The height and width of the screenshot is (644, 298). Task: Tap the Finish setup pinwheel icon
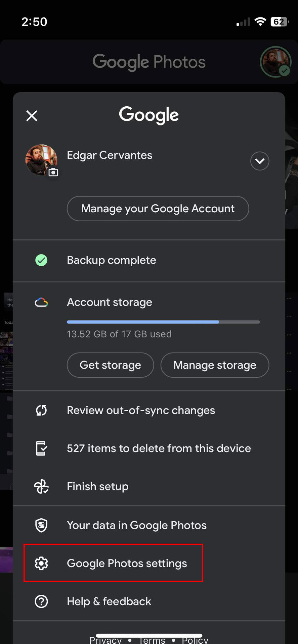tap(41, 486)
